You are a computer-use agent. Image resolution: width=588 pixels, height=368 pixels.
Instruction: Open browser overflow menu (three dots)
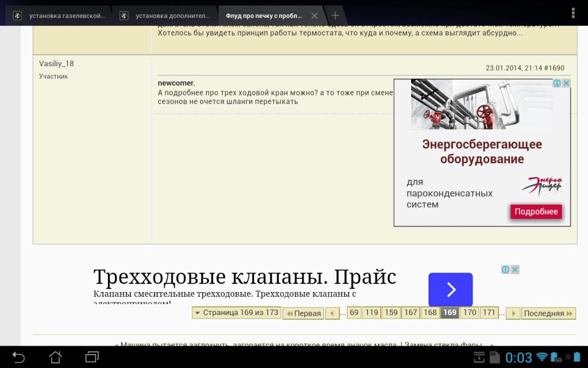(572, 14)
